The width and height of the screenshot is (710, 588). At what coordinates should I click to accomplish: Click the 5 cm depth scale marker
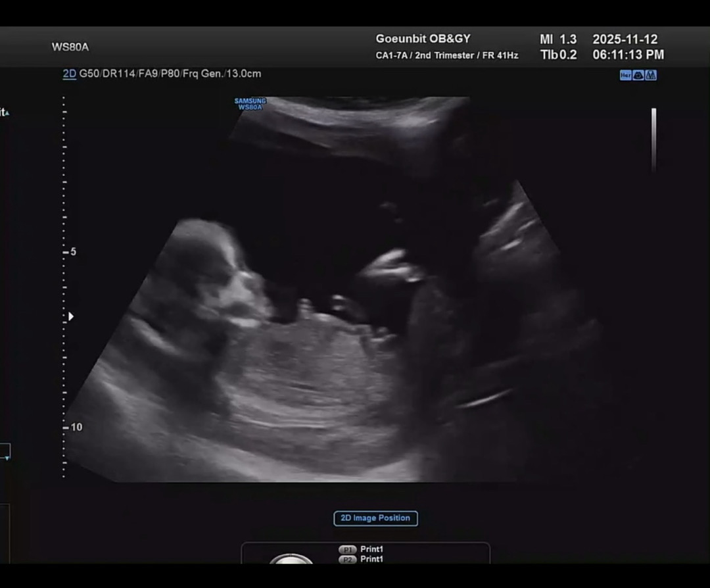tap(72, 251)
